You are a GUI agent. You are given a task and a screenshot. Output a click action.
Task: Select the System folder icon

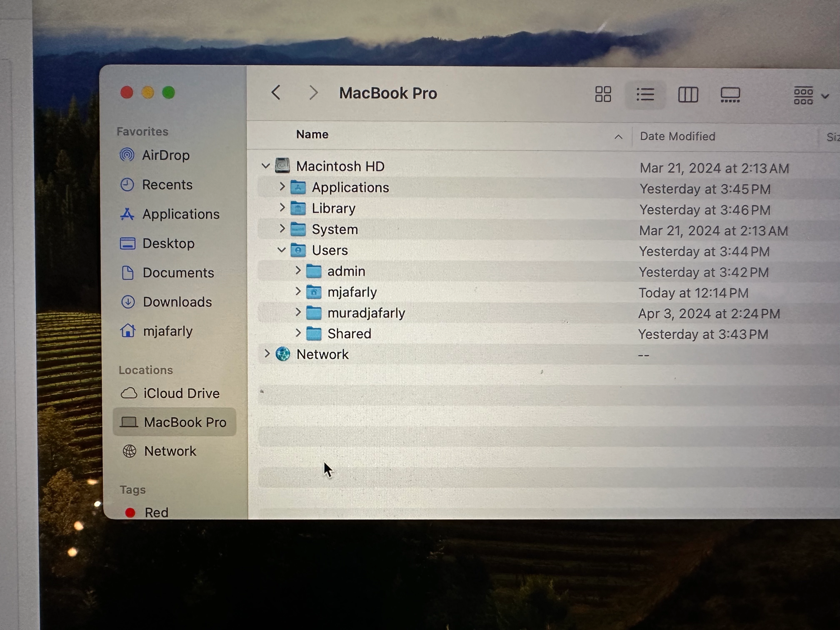coord(298,229)
